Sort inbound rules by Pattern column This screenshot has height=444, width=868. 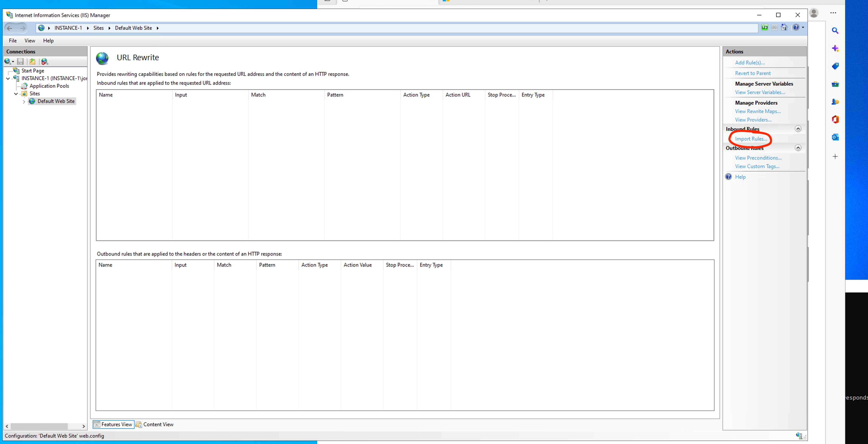[362, 95]
